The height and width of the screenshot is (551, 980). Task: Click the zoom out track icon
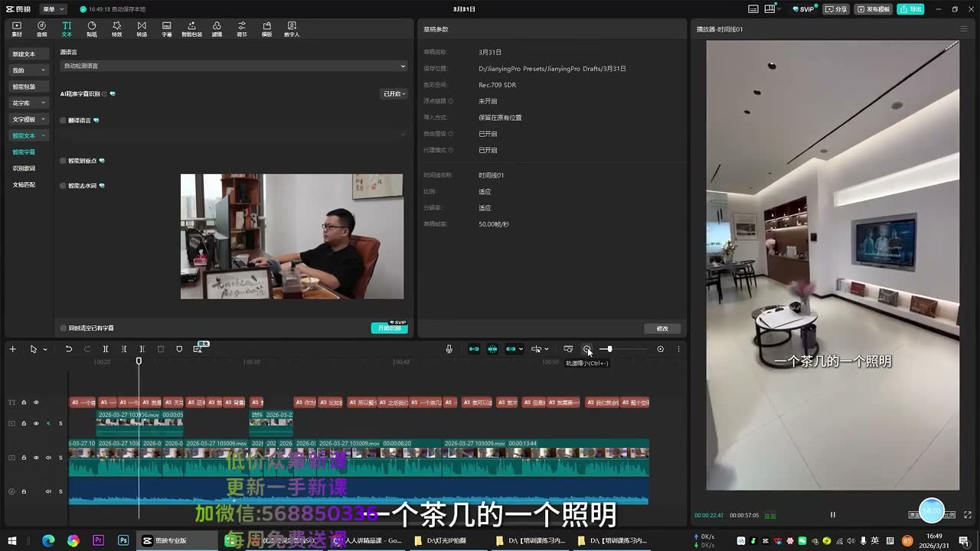tap(587, 349)
